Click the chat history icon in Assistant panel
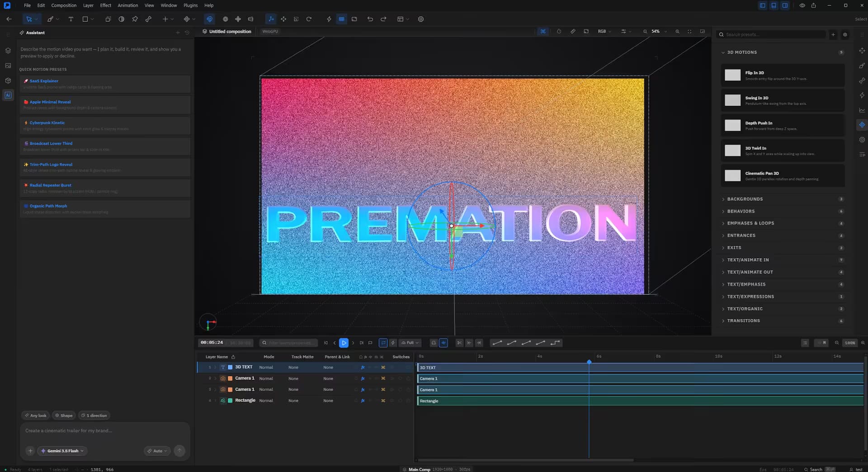 [x=187, y=33]
